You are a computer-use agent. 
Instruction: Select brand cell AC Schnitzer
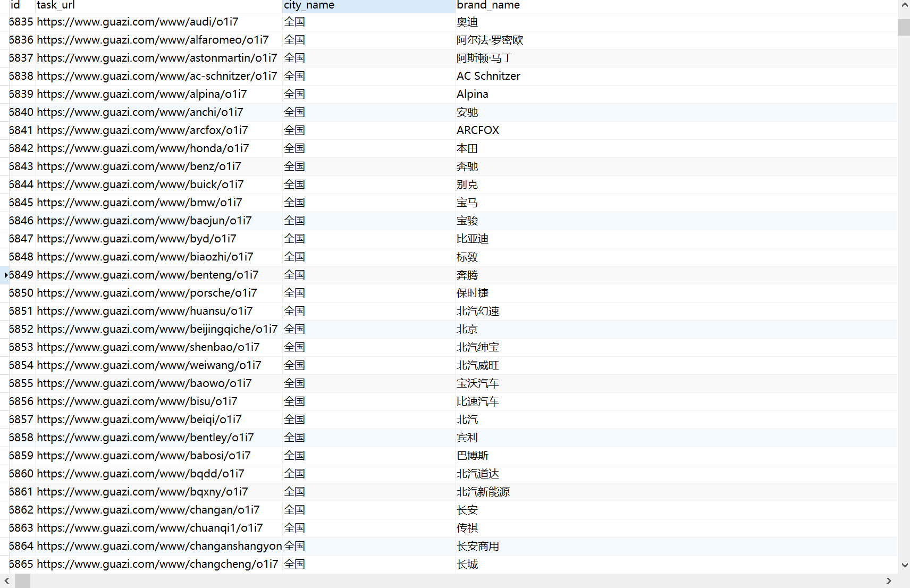pos(676,76)
